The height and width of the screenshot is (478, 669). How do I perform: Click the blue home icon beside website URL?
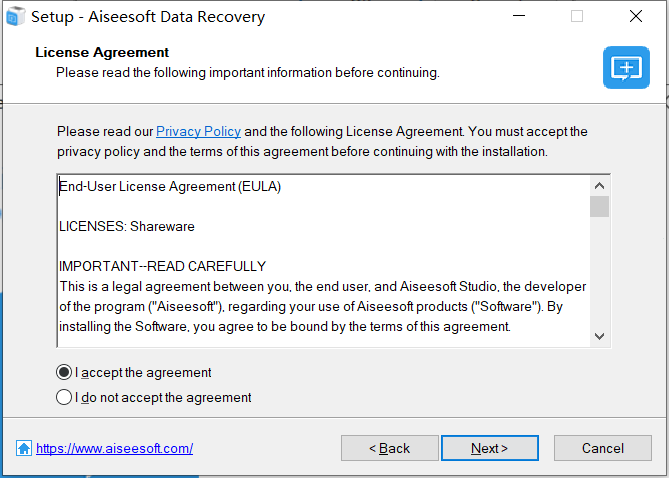(x=24, y=449)
